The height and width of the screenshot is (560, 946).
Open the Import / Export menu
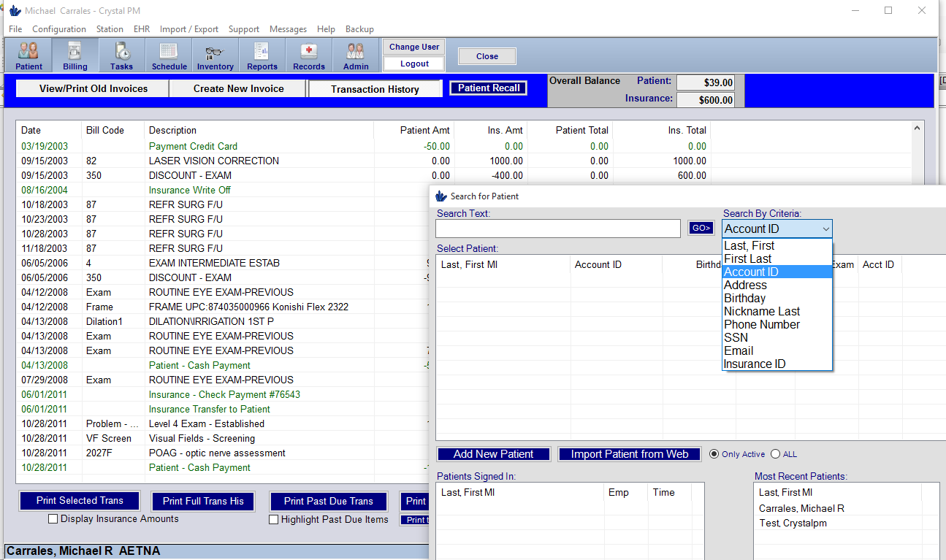[x=188, y=29]
